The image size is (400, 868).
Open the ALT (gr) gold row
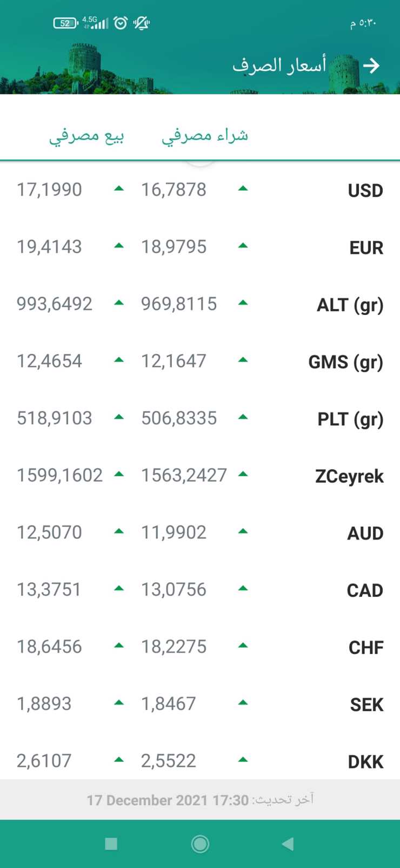[x=350, y=305]
